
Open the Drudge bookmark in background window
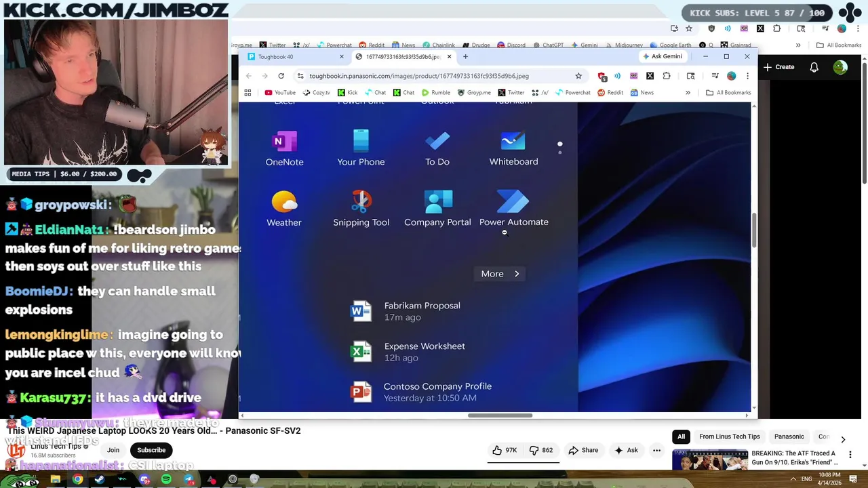475,45
